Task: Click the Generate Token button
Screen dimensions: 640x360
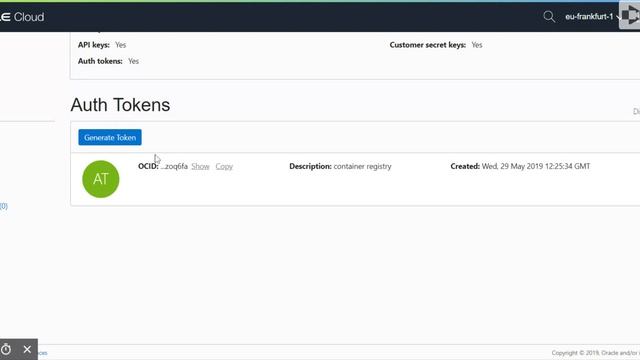Action: pyautogui.click(x=110, y=138)
